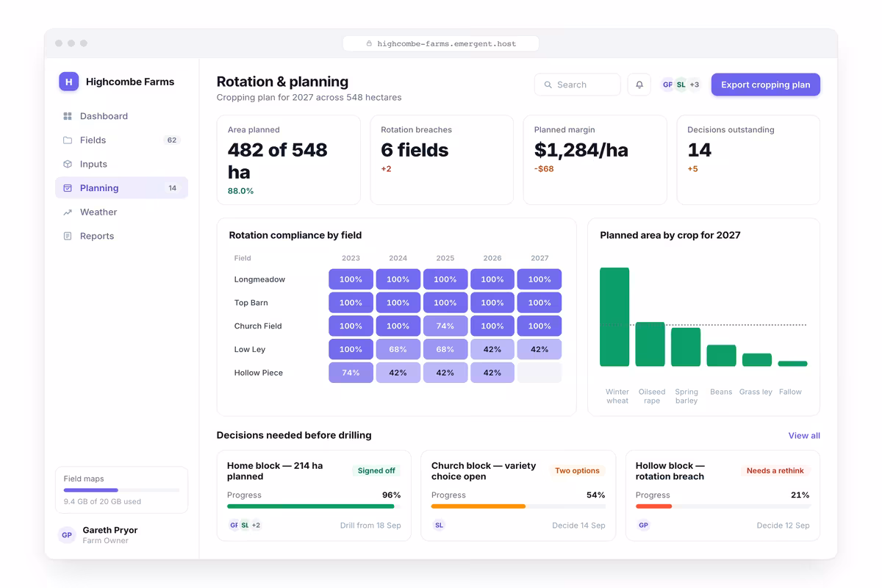Click the Needs a rethink tag
This screenshot has height=588, width=882.
click(x=775, y=470)
